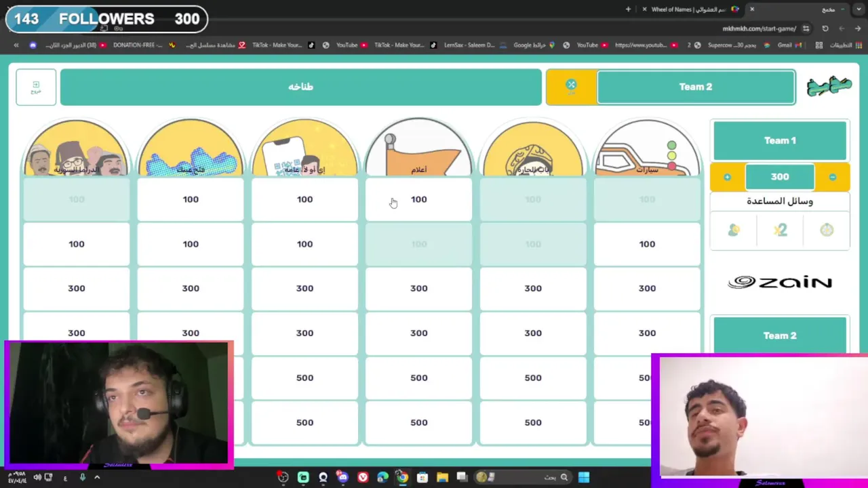Click the circular icon beside top Team 2
This screenshot has width=868, height=488.
tap(571, 85)
